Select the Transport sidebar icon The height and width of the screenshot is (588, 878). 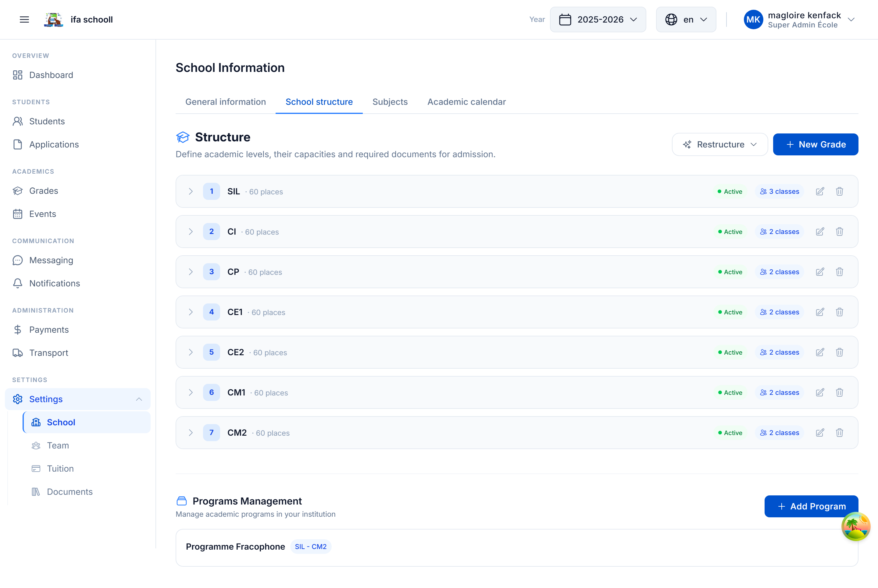[18, 353]
